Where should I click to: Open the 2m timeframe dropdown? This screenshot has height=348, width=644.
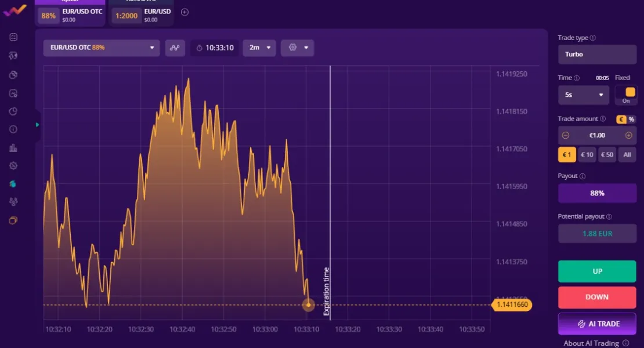tap(259, 48)
